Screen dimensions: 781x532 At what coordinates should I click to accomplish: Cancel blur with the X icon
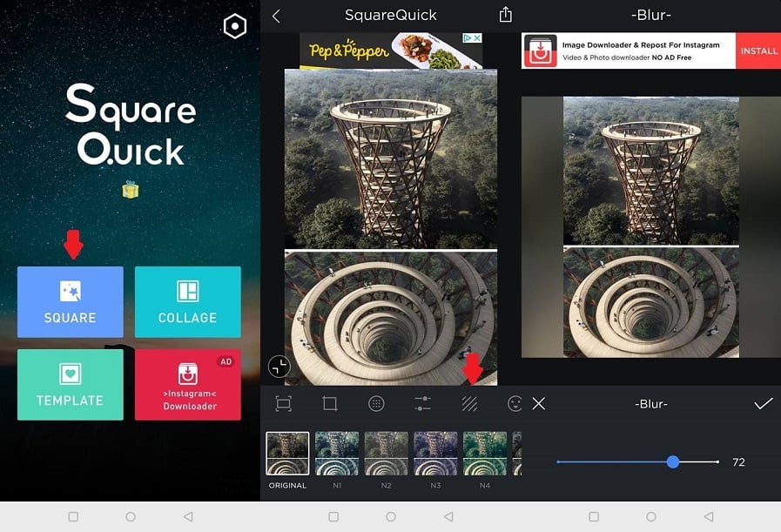pos(539,403)
